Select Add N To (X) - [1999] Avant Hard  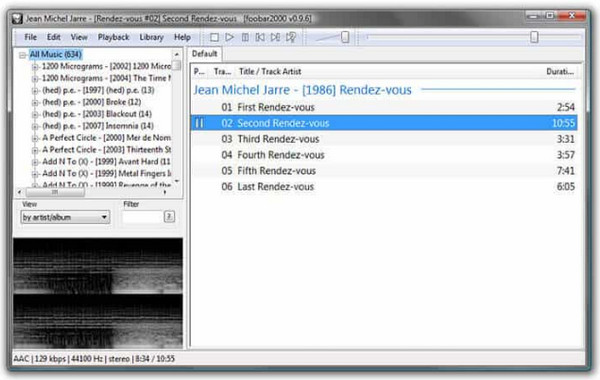point(106,161)
